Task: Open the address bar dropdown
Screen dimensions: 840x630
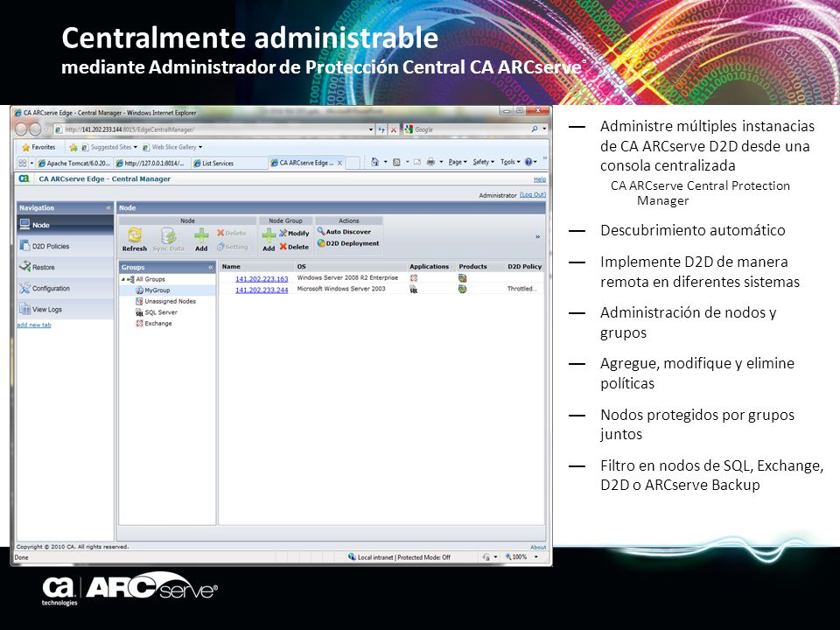Action: click(x=371, y=129)
